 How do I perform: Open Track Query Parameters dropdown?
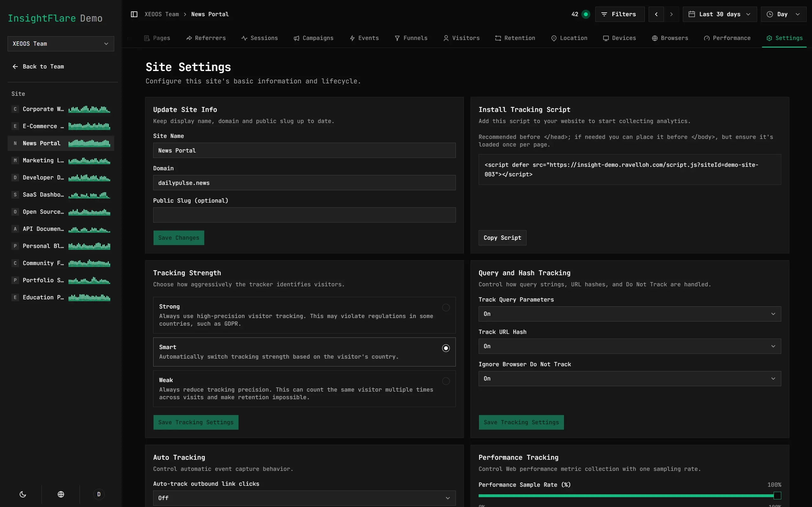point(630,314)
